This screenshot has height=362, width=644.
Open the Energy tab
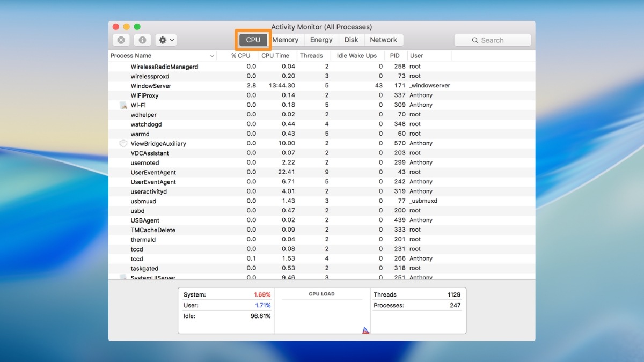321,40
